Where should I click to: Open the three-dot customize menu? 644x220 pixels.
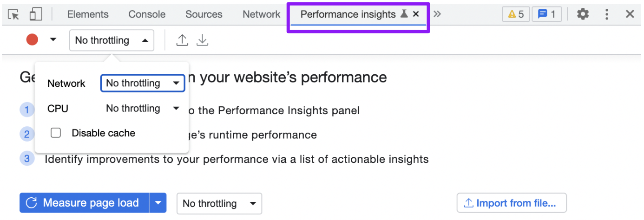(607, 14)
